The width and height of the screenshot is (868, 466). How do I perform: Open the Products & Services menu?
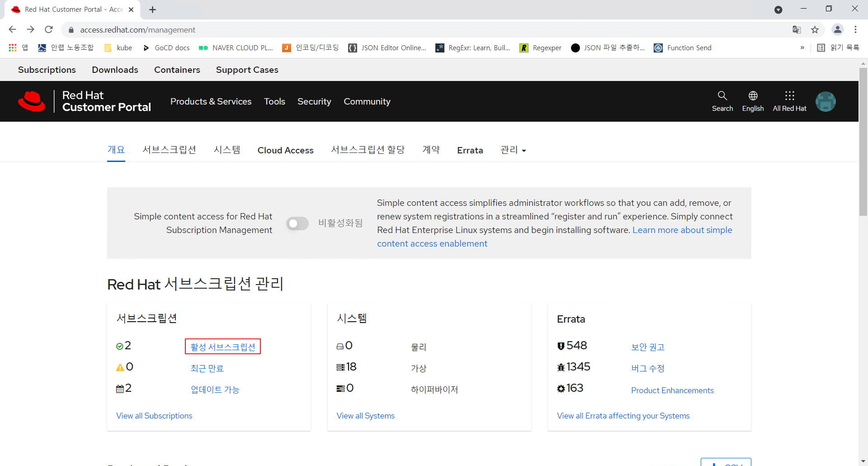click(x=211, y=101)
